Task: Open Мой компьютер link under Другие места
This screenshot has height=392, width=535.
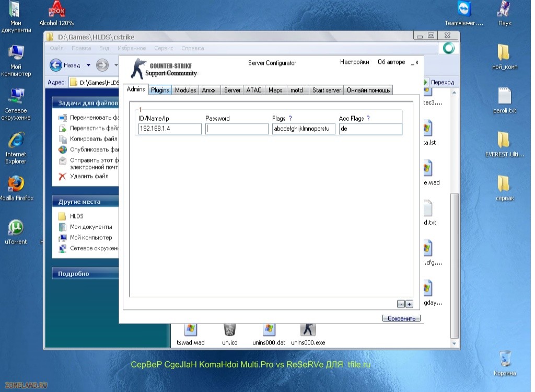Action: tap(86, 237)
